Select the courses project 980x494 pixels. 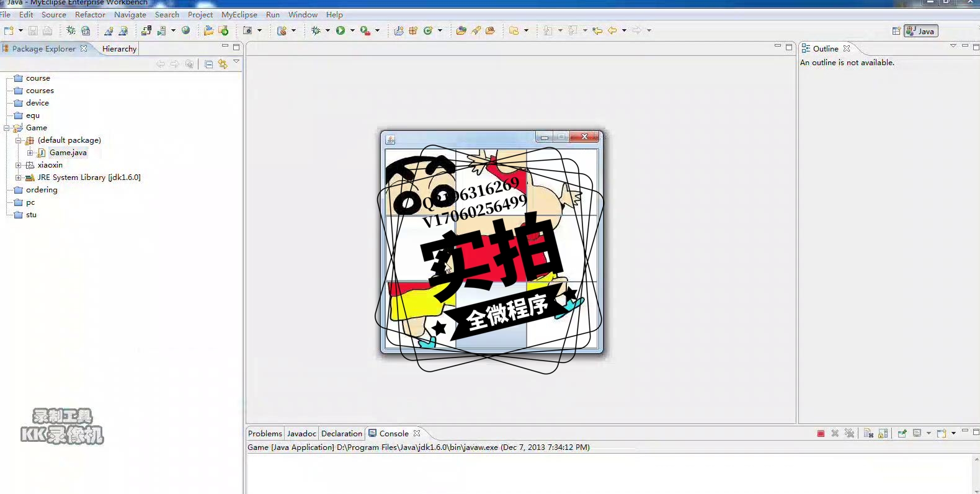pyautogui.click(x=40, y=91)
